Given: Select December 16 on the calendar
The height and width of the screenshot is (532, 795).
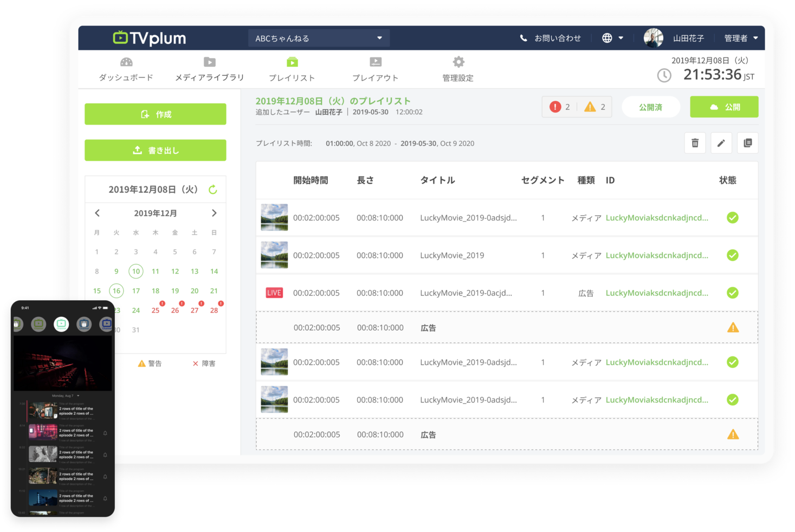Looking at the screenshot, I should 116,290.
